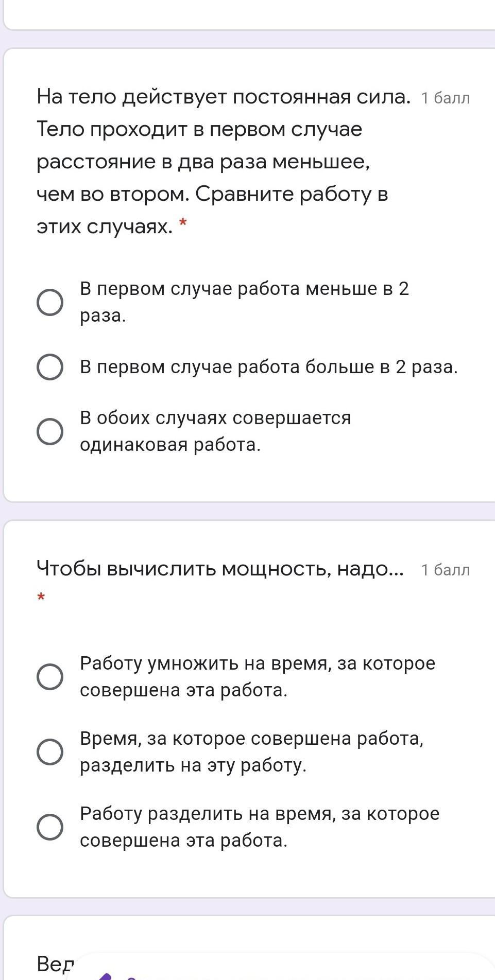Click the partially visible purple icon at bottom
495x980 pixels.
106,975
